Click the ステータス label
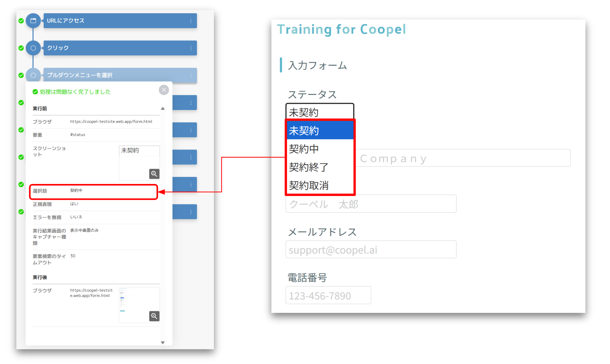 coord(312,94)
